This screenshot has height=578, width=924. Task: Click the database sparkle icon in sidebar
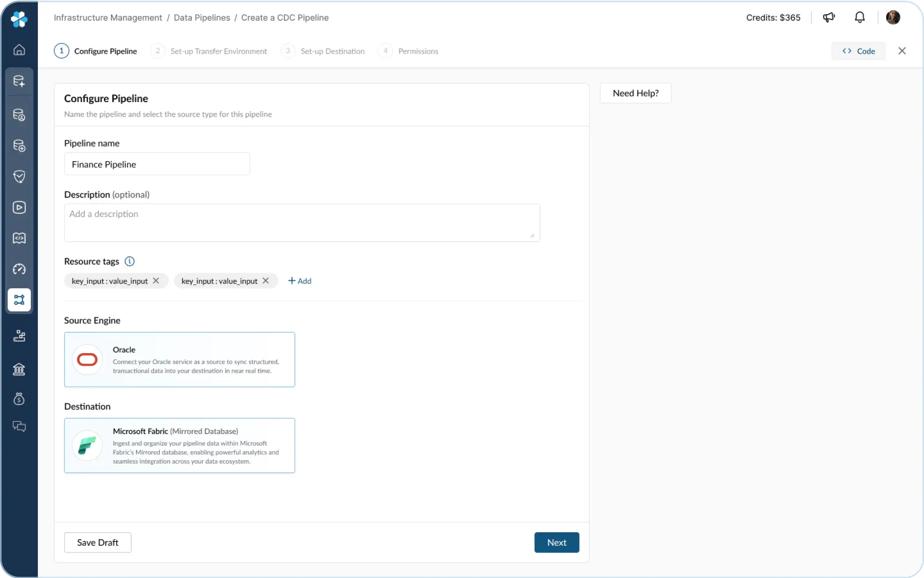19,81
